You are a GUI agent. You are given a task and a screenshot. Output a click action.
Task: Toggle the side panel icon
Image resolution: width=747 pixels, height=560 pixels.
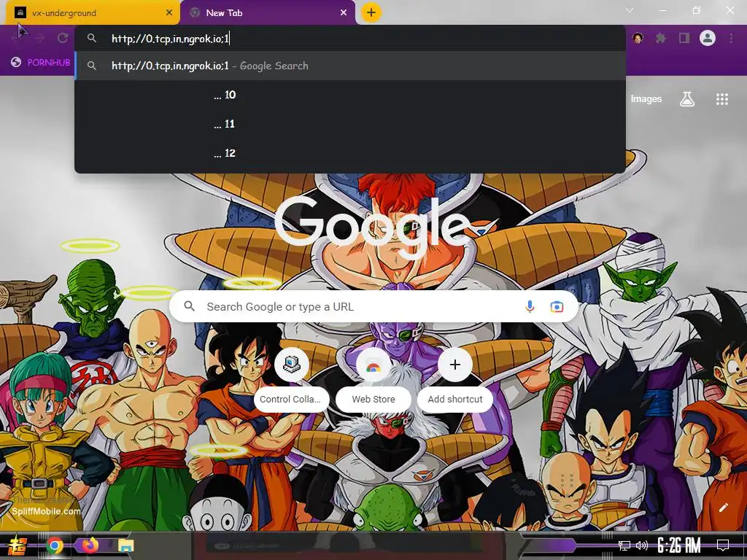coord(684,38)
